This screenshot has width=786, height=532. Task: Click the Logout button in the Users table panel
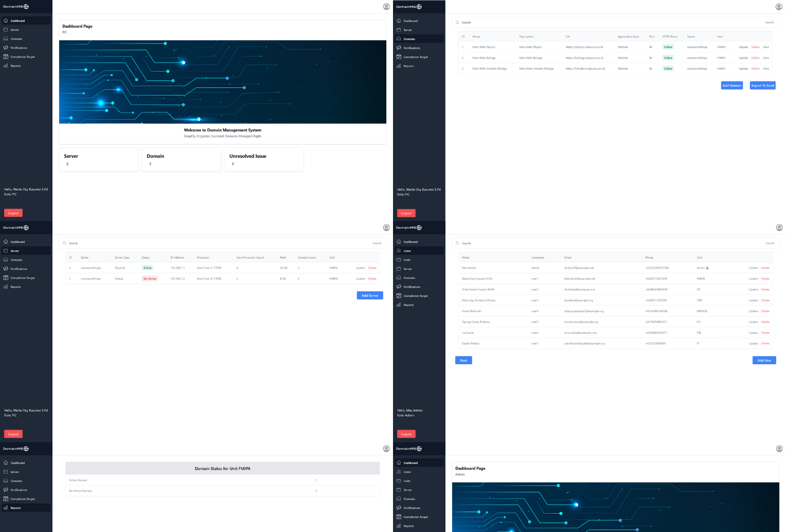pos(406,434)
